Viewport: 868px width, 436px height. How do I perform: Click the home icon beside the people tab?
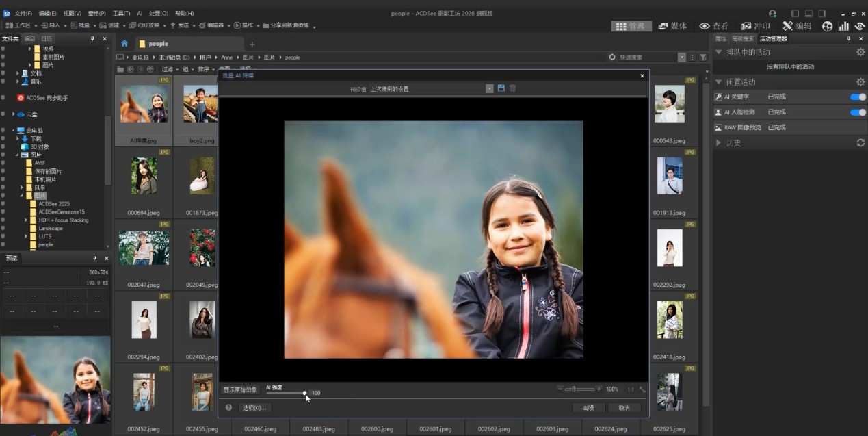[x=124, y=44]
